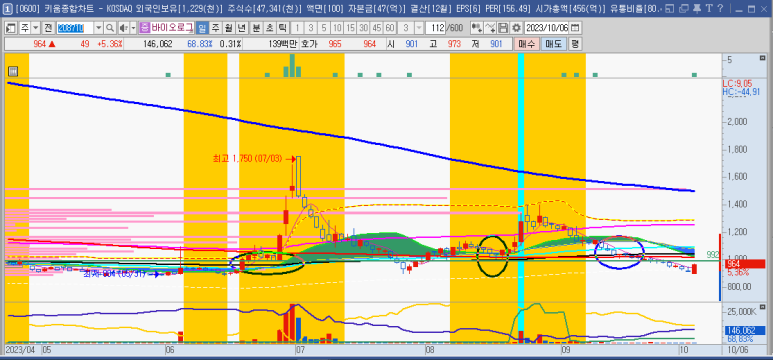Select interval button 15
The height and width of the screenshot is (360, 773).
tap(350, 28)
